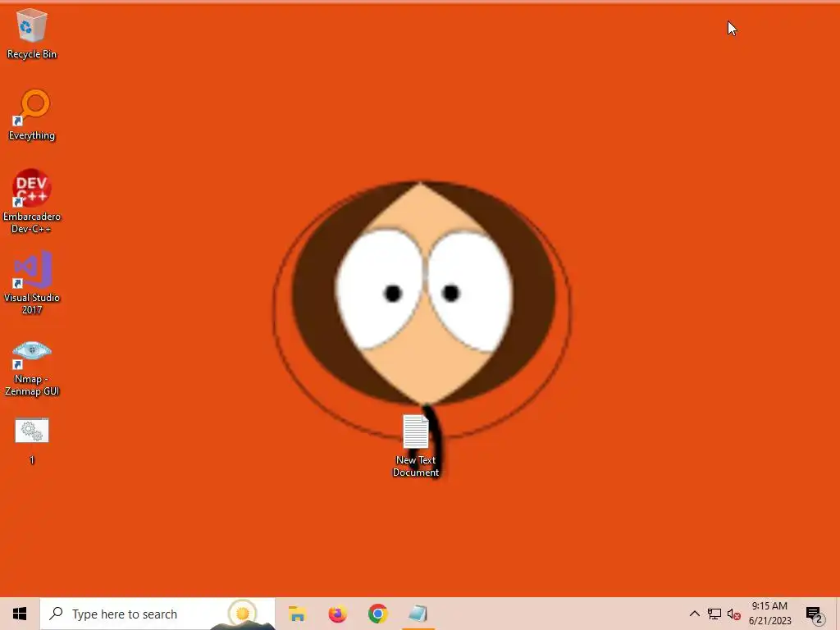The height and width of the screenshot is (630, 840).
Task: Click search highlights sun icon in search box
Action: pos(243,614)
